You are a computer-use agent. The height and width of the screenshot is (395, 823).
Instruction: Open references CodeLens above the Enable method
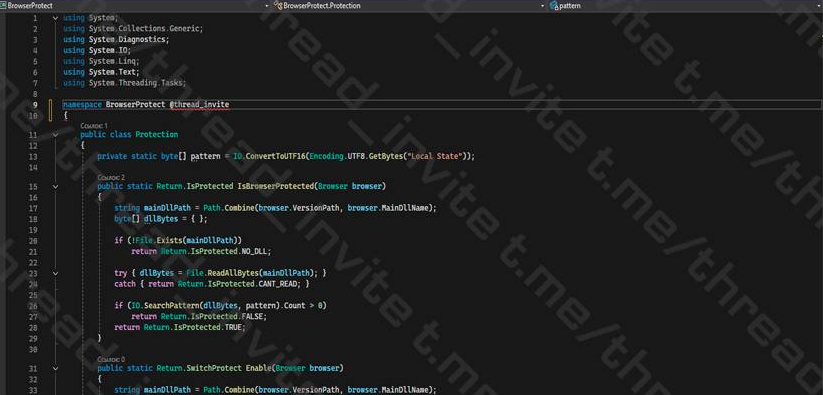tap(111, 359)
